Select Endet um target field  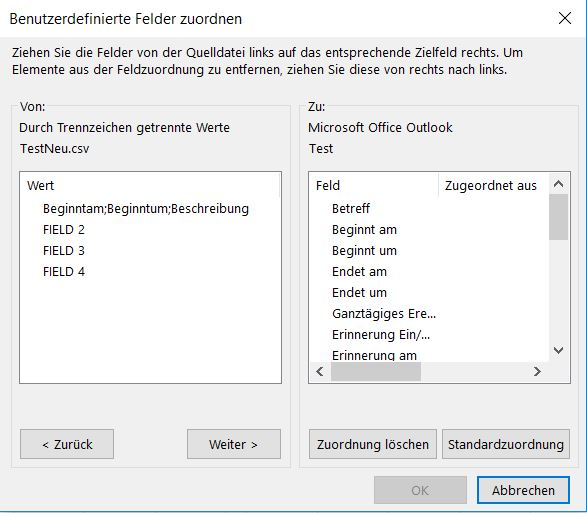(x=359, y=292)
